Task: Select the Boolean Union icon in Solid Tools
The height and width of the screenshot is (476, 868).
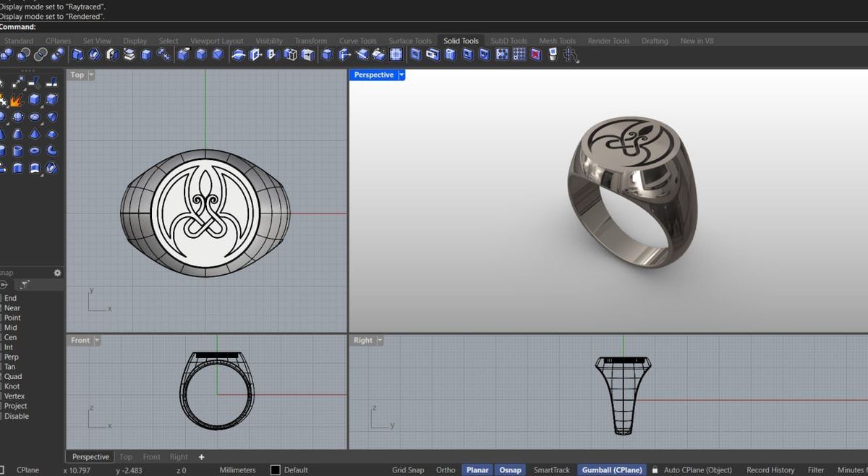Action: pos(7,55)
